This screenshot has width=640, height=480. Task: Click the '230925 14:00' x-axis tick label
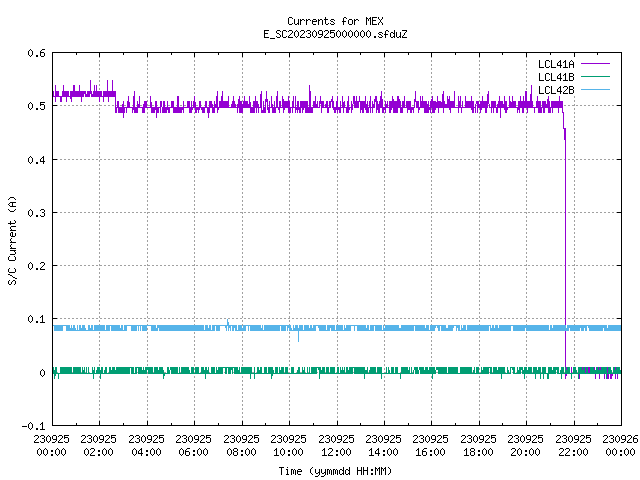click(383, 446)
